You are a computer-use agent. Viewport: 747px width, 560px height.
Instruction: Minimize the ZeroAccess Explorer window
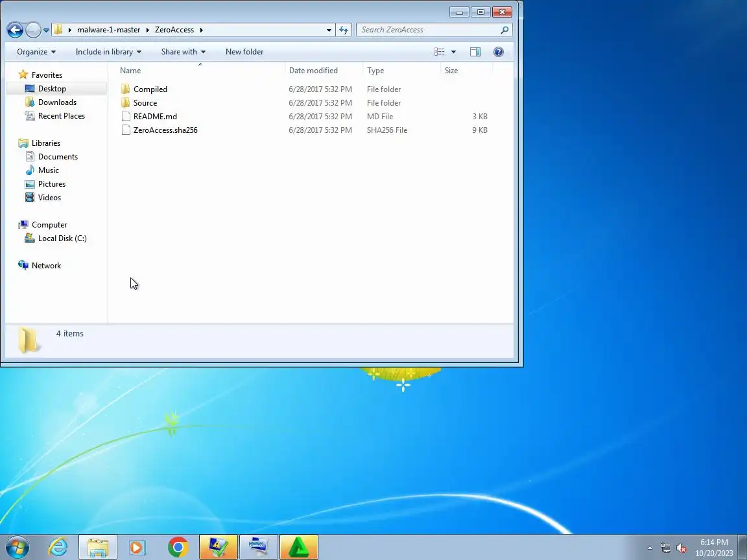click(x=459, y=12)
